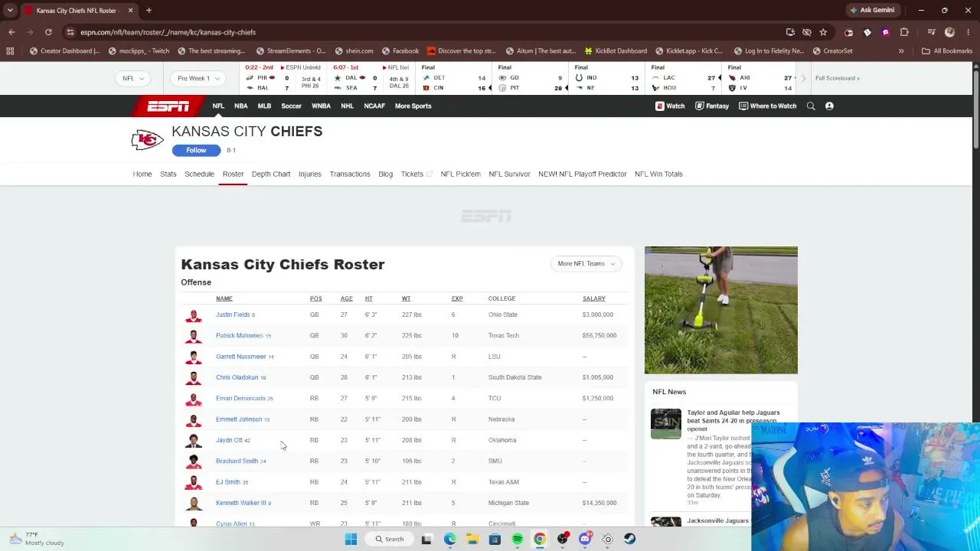
Task: Open Microsoft Edge from the taskbar
Action: tap(450, 540)
